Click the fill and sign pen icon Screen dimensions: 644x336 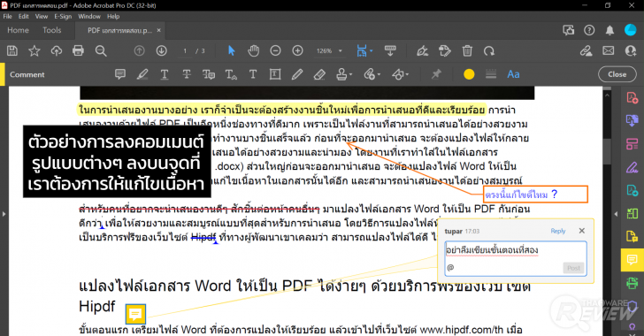tap(422, 51)
